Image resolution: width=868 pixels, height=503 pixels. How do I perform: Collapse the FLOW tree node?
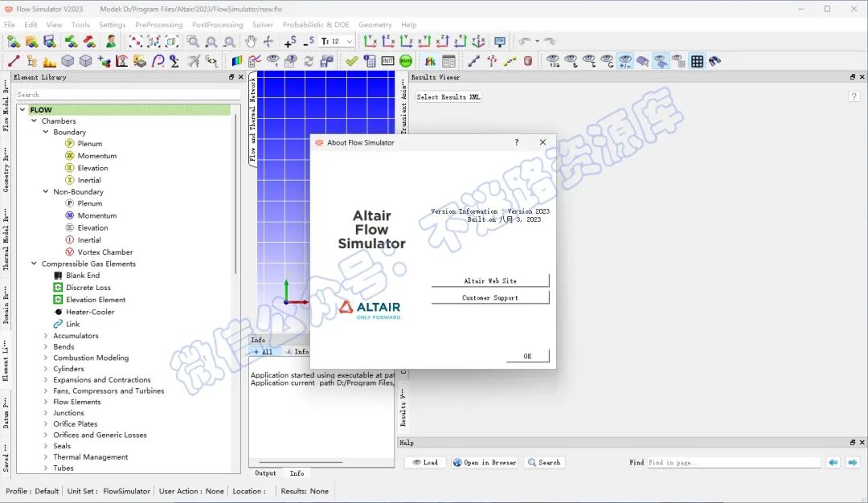(x=23, y=109)
